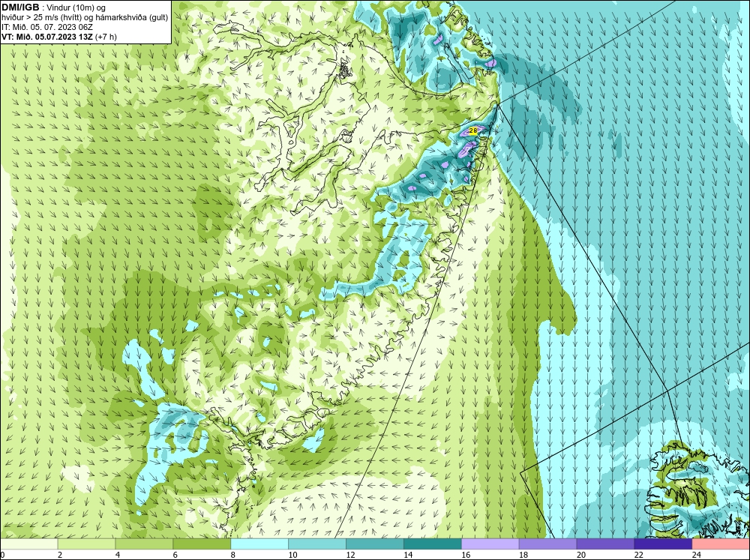The height and width of the screenshot is (560, 750).
Task: Click the DMI/IGB title text
Action: tap(20, 7)
